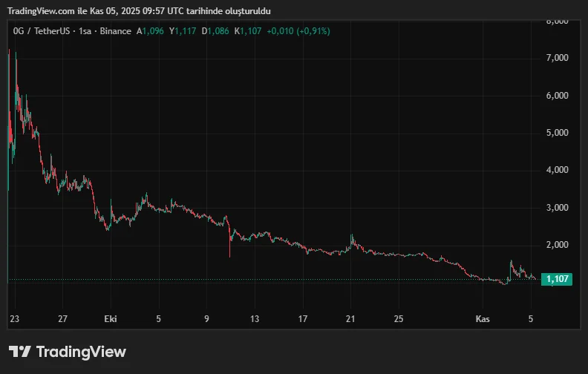Click the Binance exchange label

tap(114, 31)
